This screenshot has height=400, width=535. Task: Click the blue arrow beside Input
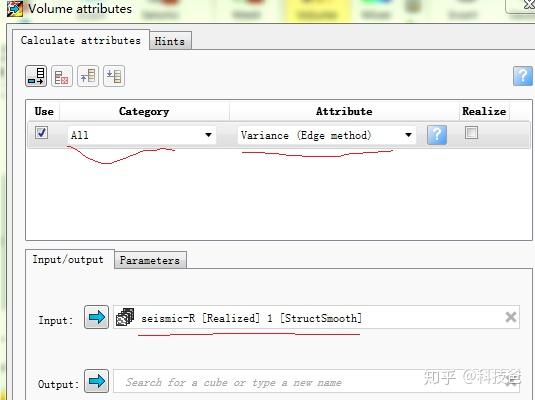pyautogui.click(x=97, y=317)
